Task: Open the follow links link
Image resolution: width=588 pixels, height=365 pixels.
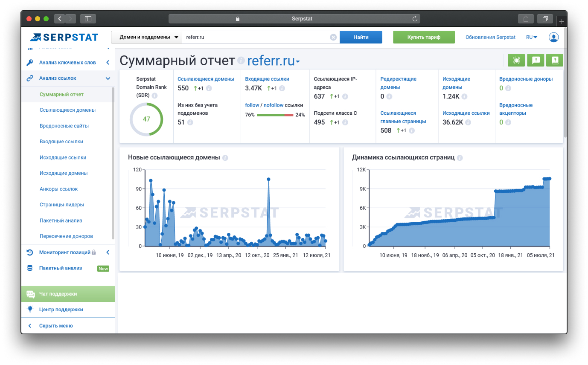Action: click(x=252, y=105)
